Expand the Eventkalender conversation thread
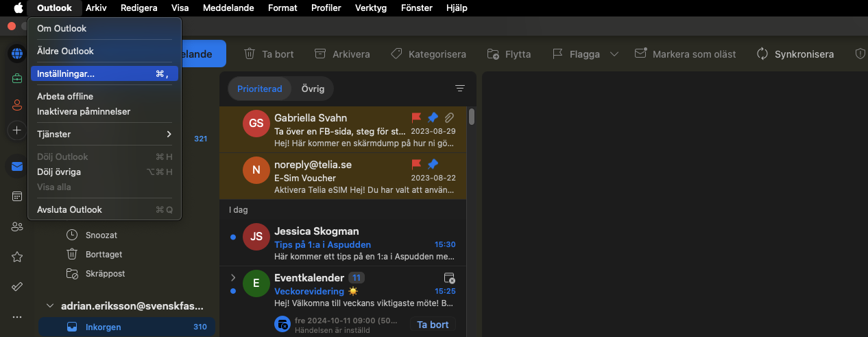 click(233, 278)
